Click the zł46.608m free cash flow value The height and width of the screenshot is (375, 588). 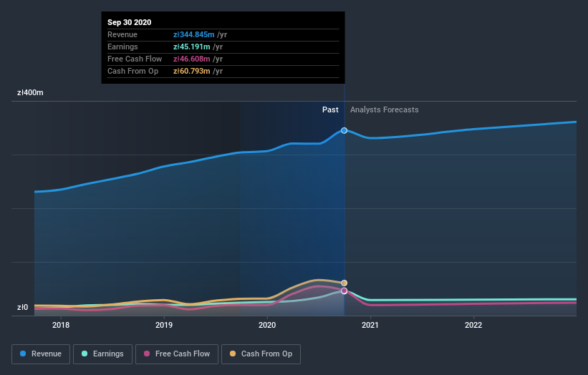[x=192, y=59]
